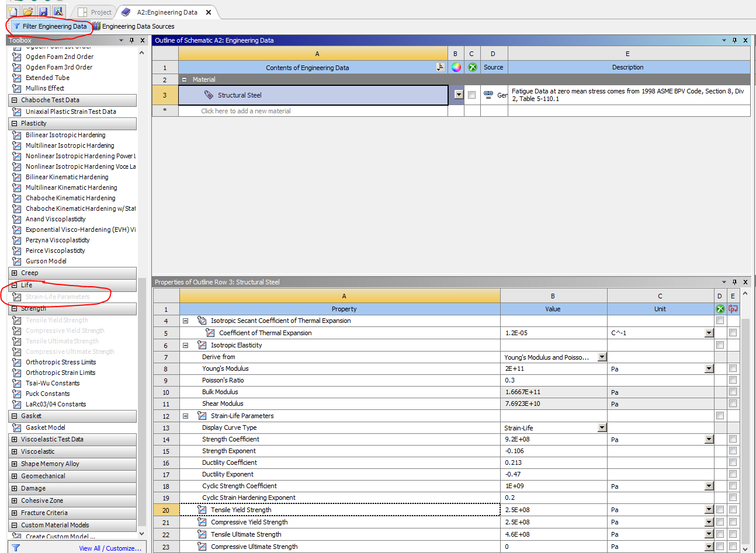756x553 pixels.
Task: Open Engineering Data Sources
Action: [x=133, y=26]
